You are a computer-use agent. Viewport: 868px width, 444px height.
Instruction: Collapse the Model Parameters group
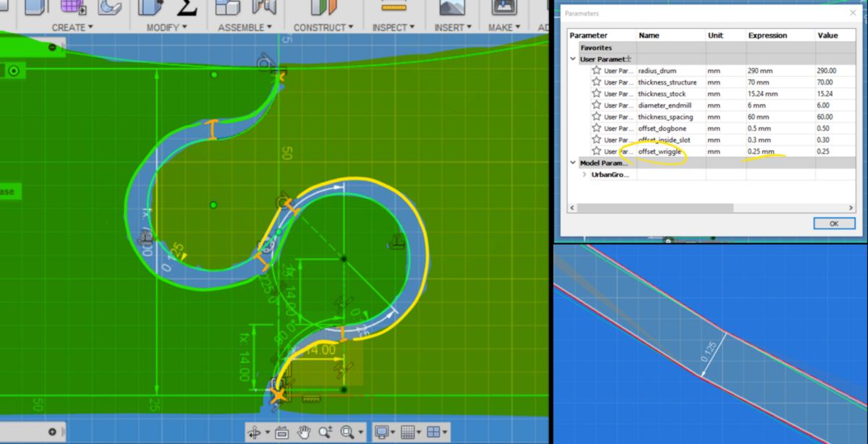(x=573, y=163)
